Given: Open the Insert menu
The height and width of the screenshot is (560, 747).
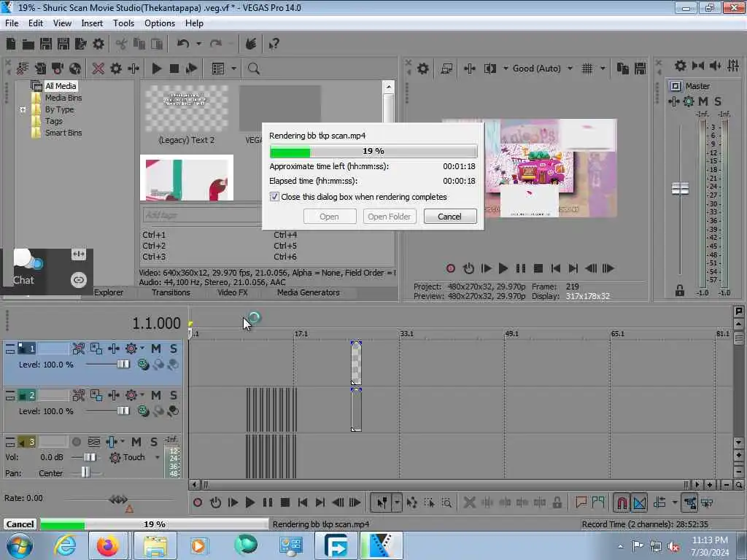Looking at the screenshot, I should click(92, 23).
